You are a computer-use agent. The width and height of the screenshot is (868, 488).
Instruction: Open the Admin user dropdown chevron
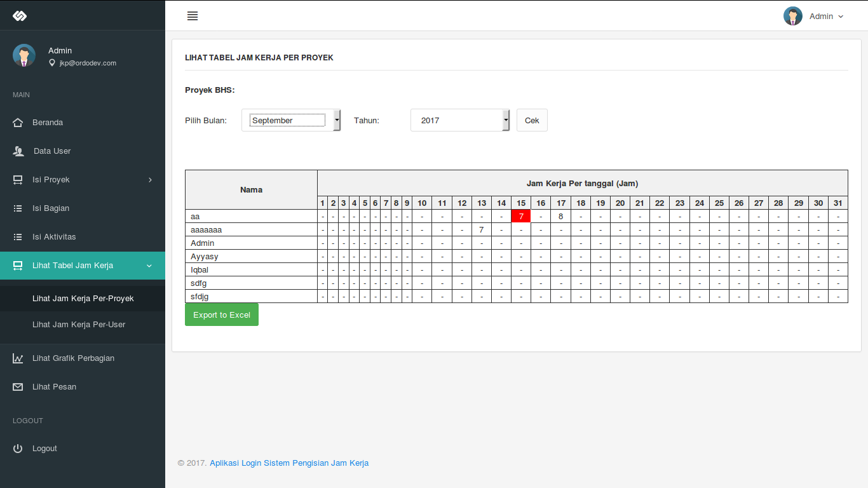point(841,17)
